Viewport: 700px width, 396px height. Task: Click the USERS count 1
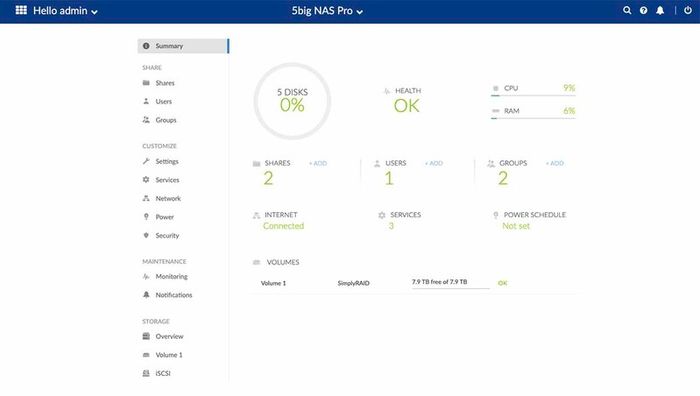389,179
